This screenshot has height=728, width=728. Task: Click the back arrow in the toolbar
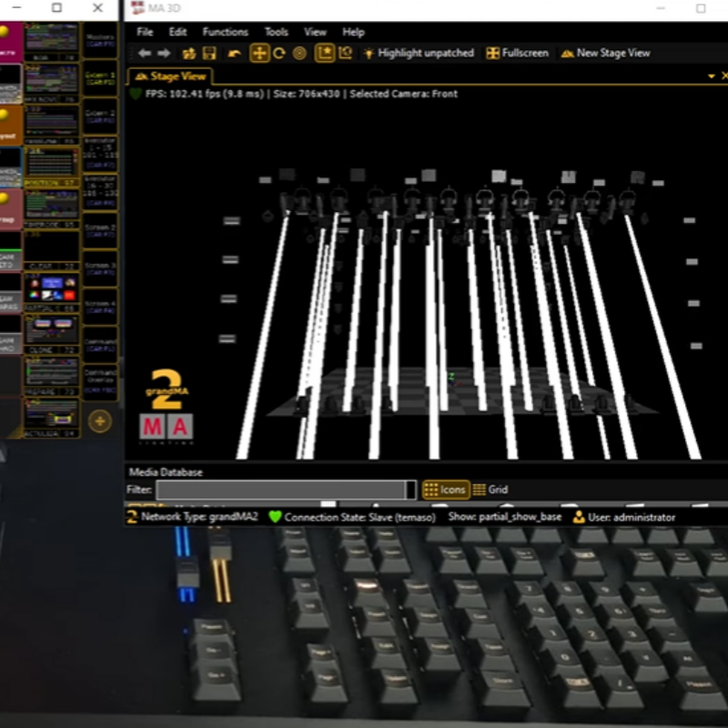(144, 54)
